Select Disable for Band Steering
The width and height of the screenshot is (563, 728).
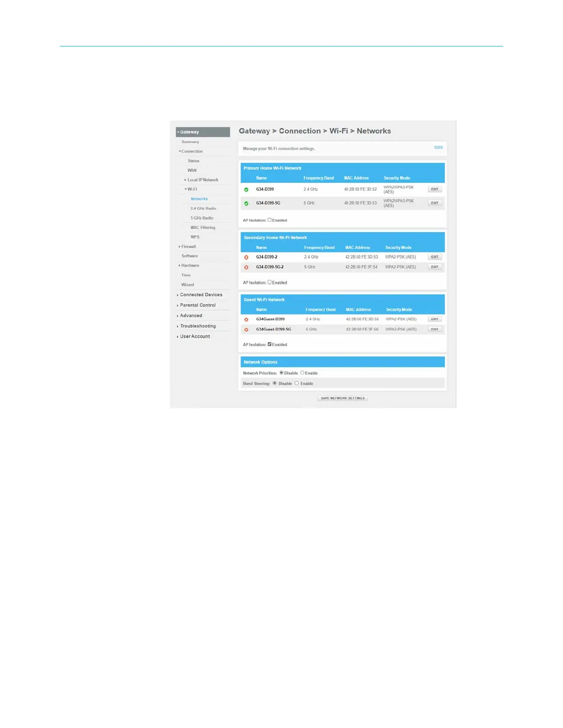[x=275, y=383]
